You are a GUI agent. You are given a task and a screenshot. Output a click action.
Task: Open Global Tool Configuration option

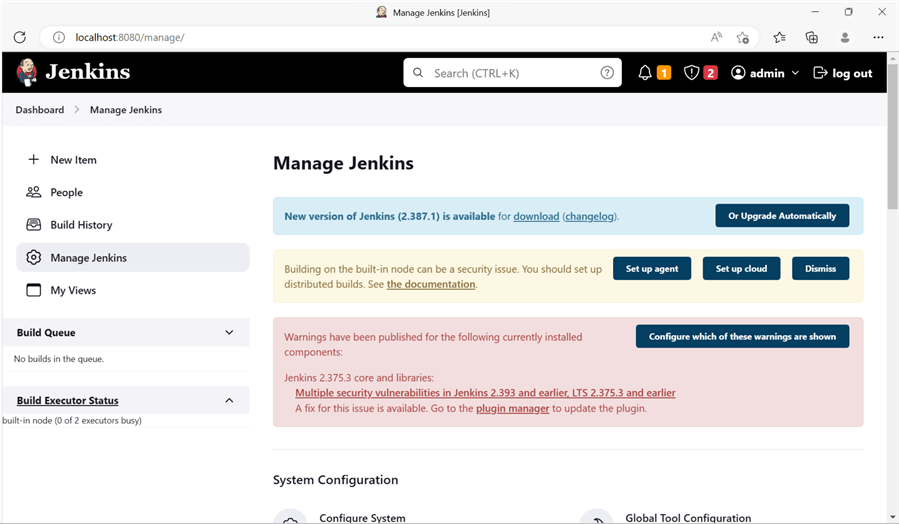click(x=688, y=518)
